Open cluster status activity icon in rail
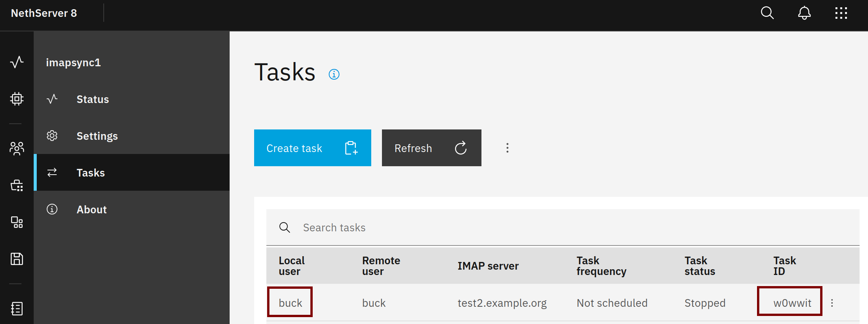 tap(17, 62)
